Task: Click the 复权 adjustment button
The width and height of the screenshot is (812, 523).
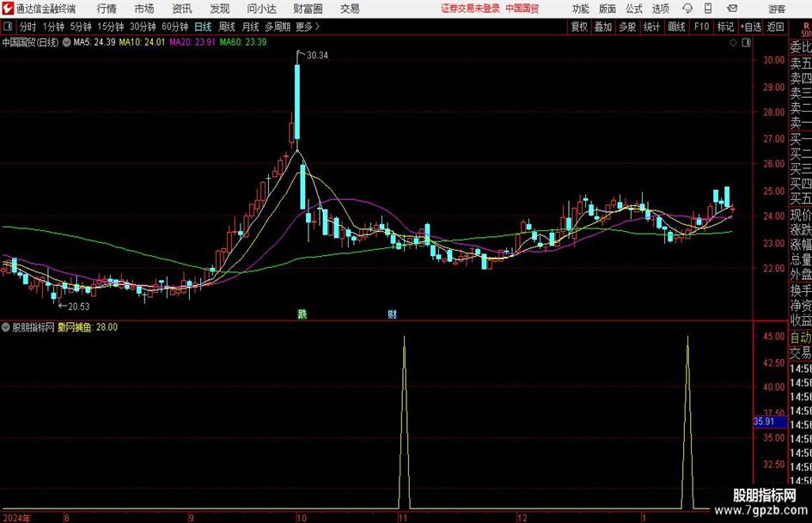Action: (x=579, y=27)
